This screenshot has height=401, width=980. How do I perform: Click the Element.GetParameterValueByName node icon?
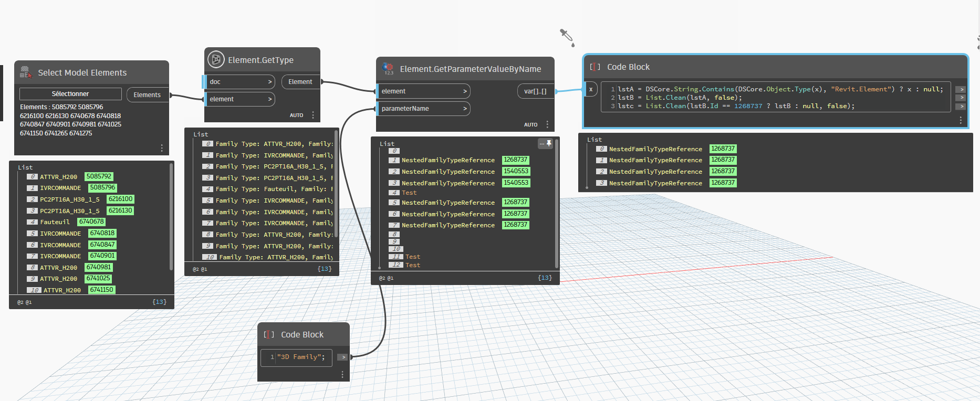(x=388, y=68)
